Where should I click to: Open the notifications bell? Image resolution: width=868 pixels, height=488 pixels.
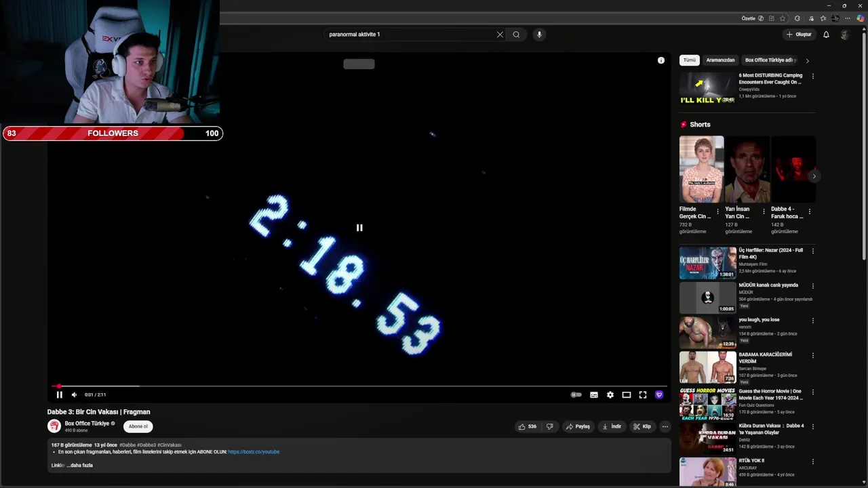[826, 35]
